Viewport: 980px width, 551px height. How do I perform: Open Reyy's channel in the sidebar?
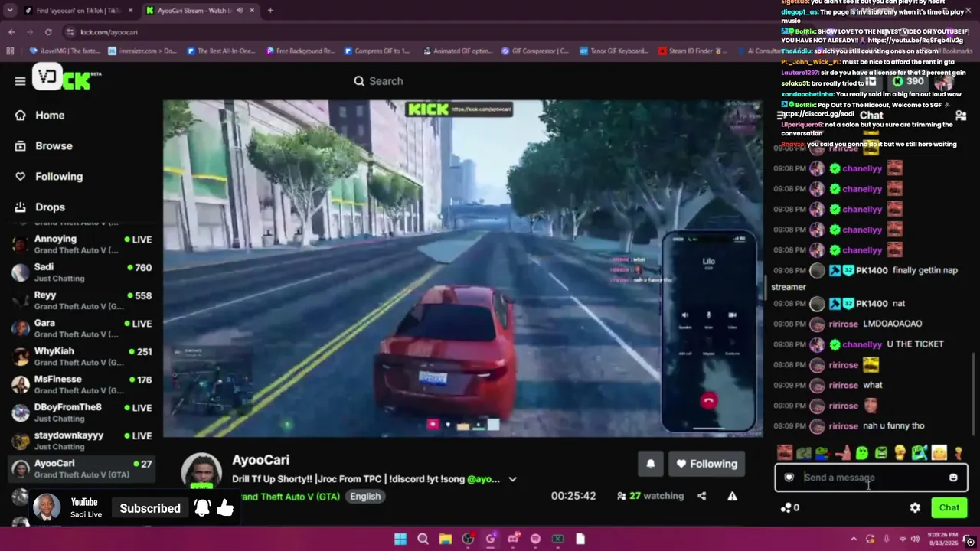(80, 300)
